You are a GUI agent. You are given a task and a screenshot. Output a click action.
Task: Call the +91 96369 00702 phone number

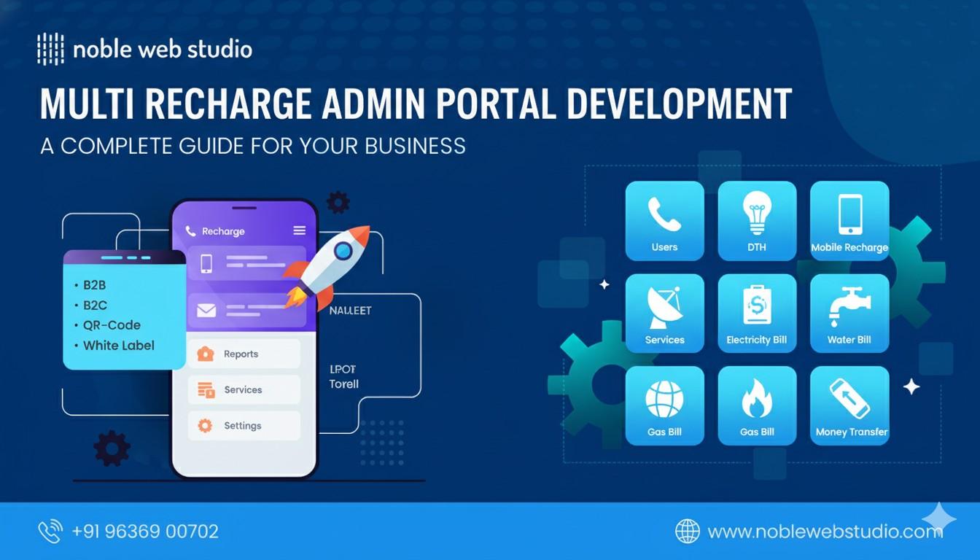click(145, 530)
